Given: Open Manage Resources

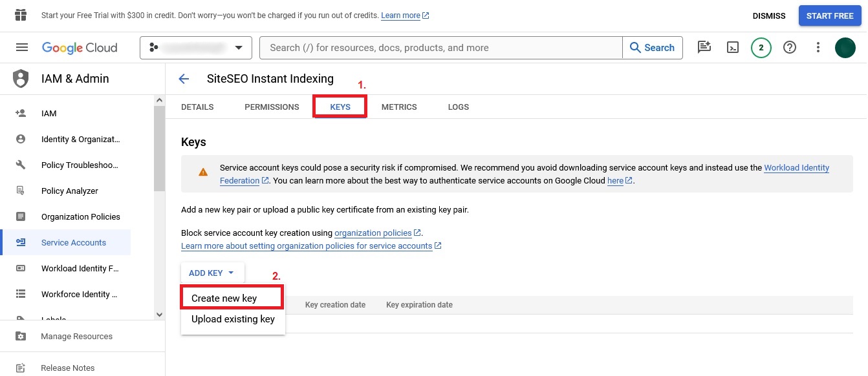Looking at the screenshot, I should [76, 336].
